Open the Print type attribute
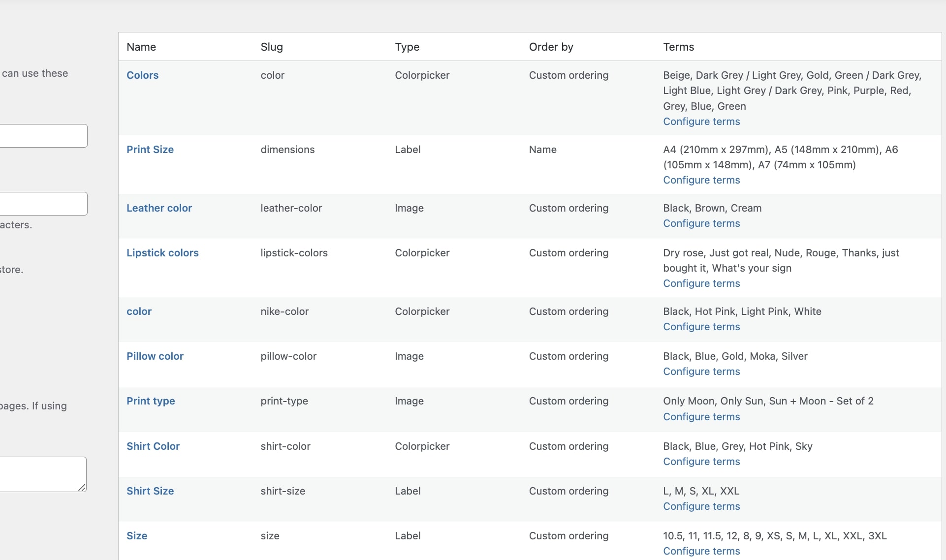The image size is (946, 560). pyautogui.click(x=151, y=401)
